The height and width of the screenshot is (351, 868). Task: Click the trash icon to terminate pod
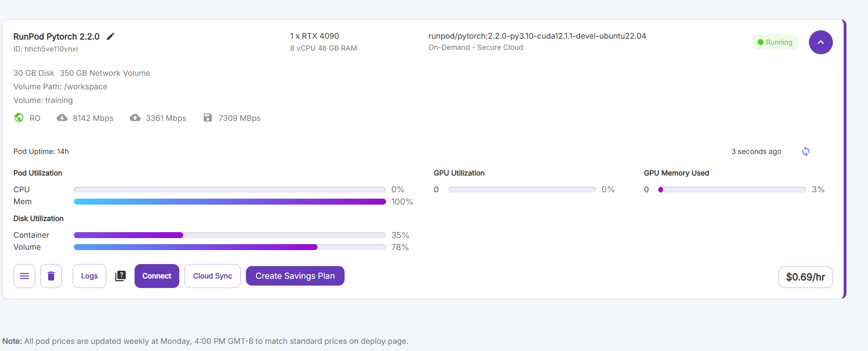tap(51, 276)
